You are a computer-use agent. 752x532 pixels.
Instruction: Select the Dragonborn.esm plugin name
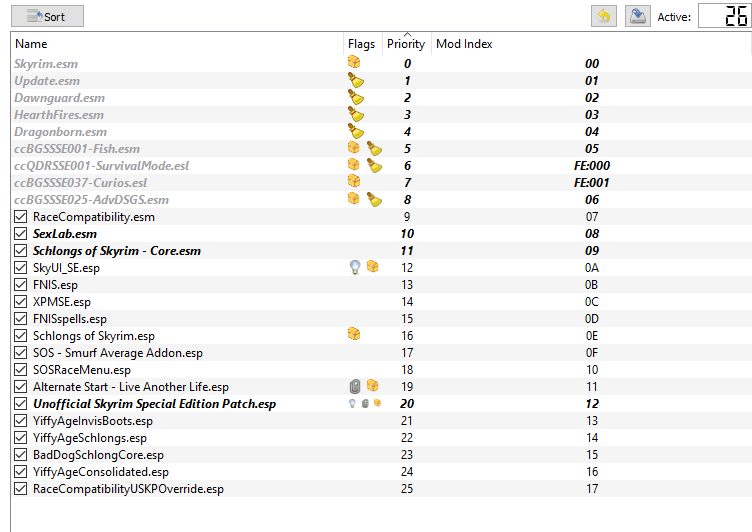tap(60, 132)
